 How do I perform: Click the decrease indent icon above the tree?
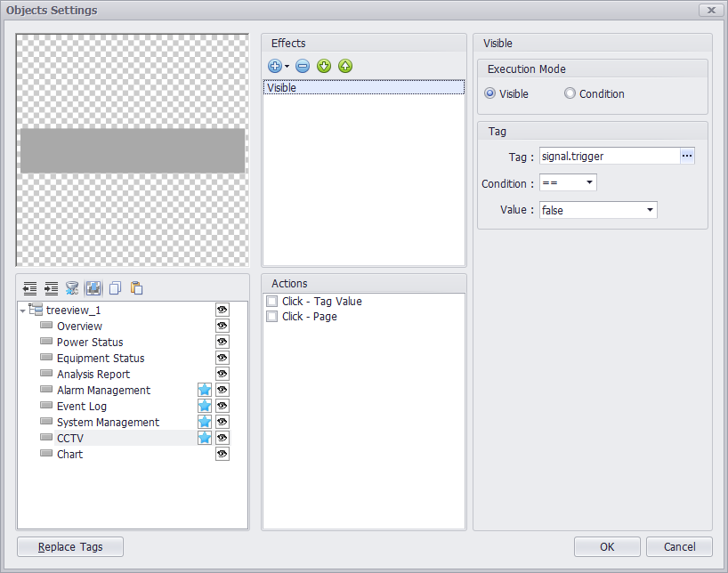tap(29, 288)
